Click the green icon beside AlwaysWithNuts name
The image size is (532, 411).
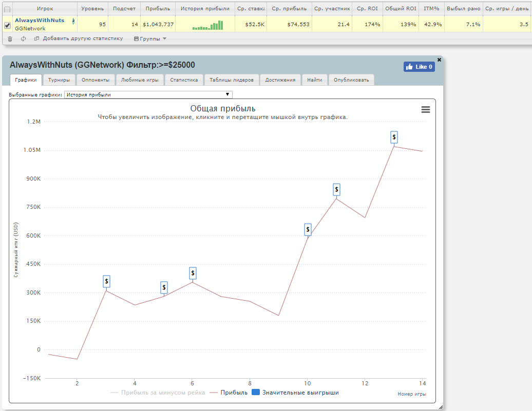73,21
